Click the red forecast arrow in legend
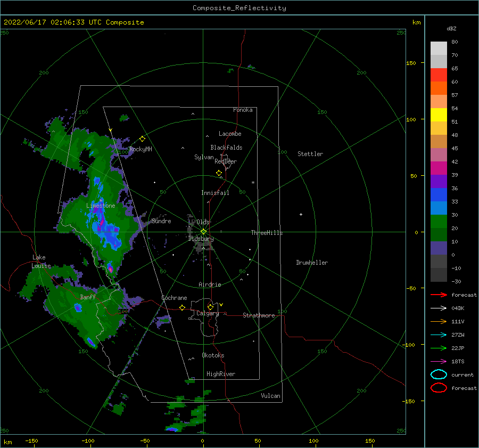 click(x=439, y=295)
